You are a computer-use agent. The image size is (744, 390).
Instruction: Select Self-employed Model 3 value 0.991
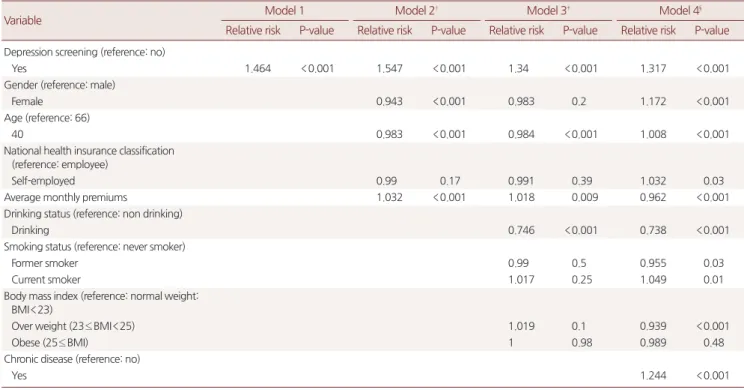[521, 181]
